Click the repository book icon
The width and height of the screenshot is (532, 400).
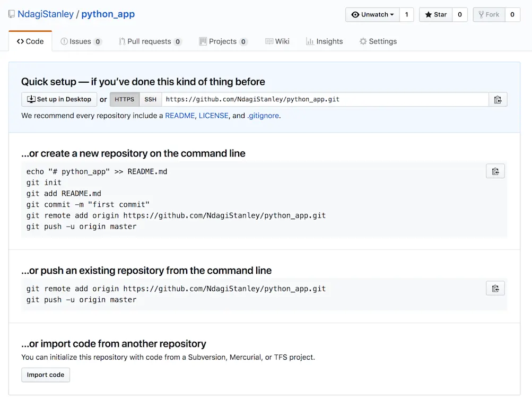[12, 14]
